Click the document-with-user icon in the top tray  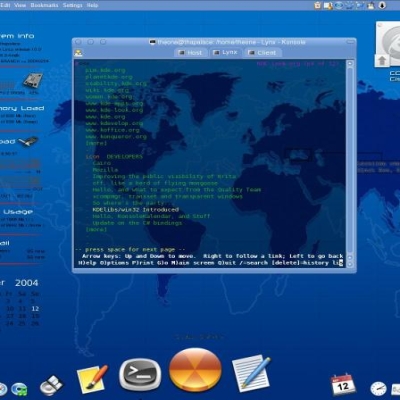tap(328, 5)
